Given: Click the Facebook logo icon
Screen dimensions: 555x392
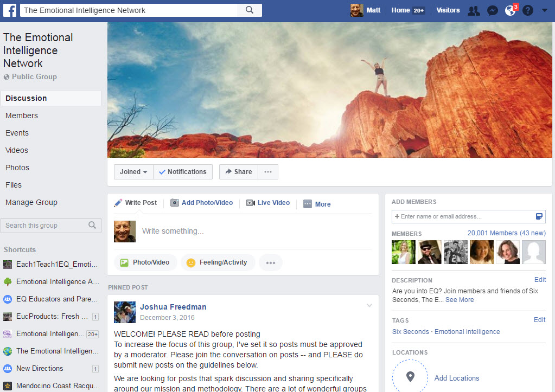Looking at the screenshot, I should click(x=11, y=10).
